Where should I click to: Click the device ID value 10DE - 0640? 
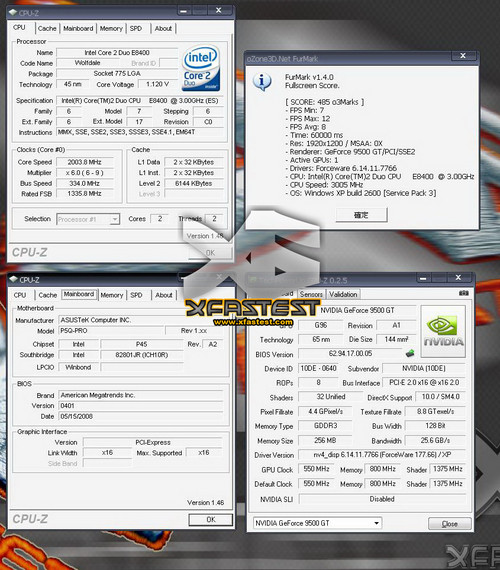pos(319,368)
